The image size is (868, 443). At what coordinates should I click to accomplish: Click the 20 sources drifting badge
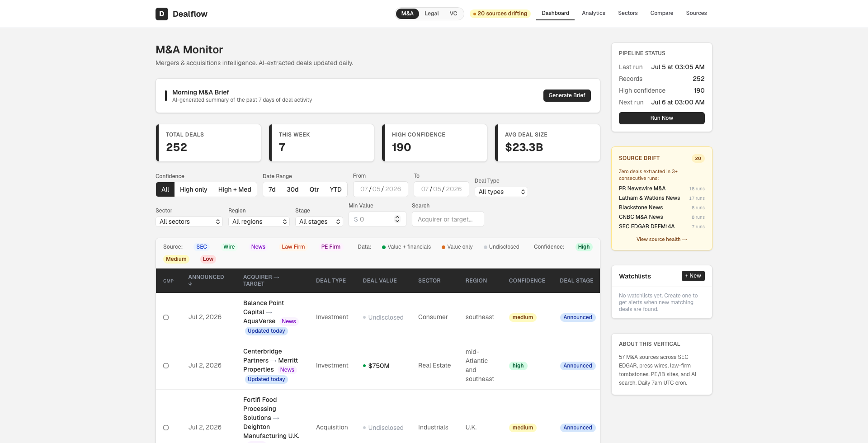(x=500, y=14)
